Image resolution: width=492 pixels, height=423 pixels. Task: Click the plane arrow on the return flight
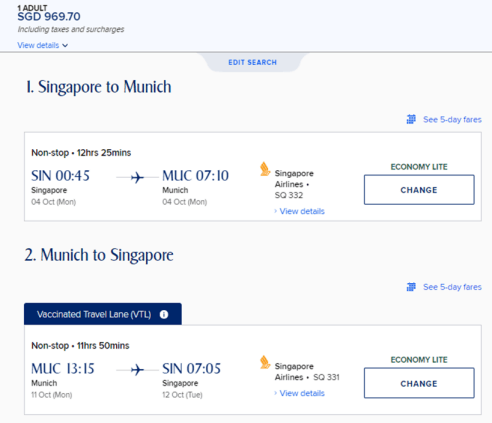[137, 370]
